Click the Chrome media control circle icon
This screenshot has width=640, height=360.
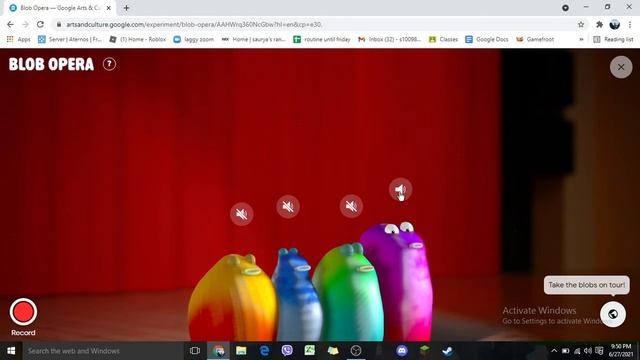click(x=565, y=8)
